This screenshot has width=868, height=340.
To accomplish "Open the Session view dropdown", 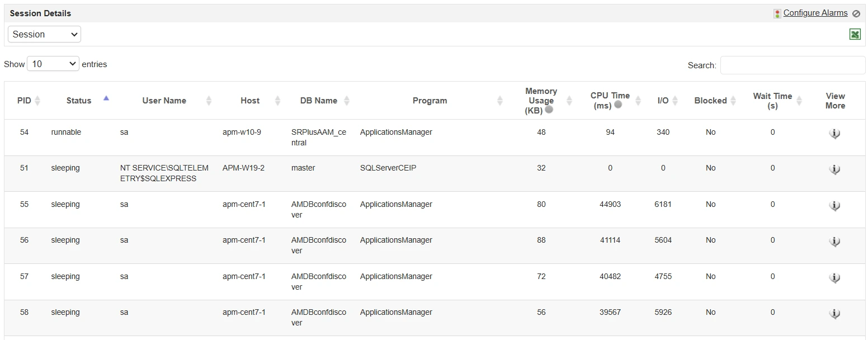I will 44,34.
